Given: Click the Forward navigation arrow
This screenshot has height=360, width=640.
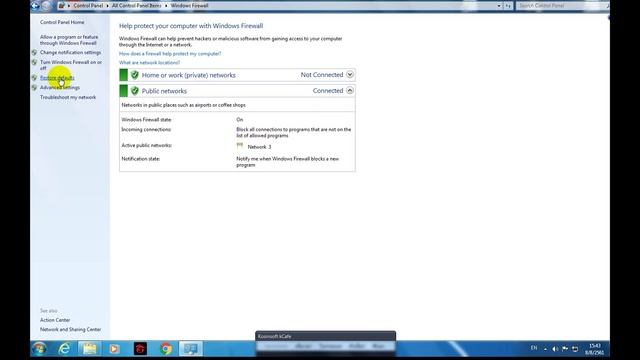Looking at the screenshot, I should pyautogui.click(x=46, y=6).
